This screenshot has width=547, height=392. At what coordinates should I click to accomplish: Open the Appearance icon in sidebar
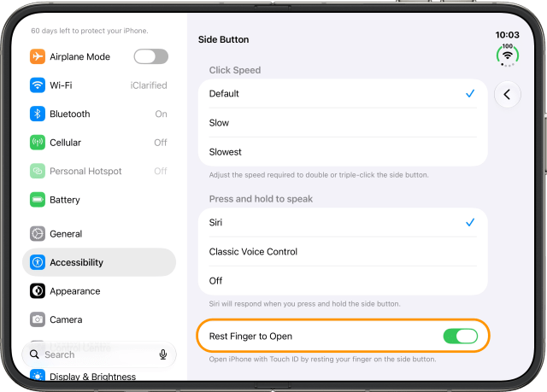[38, 291]
